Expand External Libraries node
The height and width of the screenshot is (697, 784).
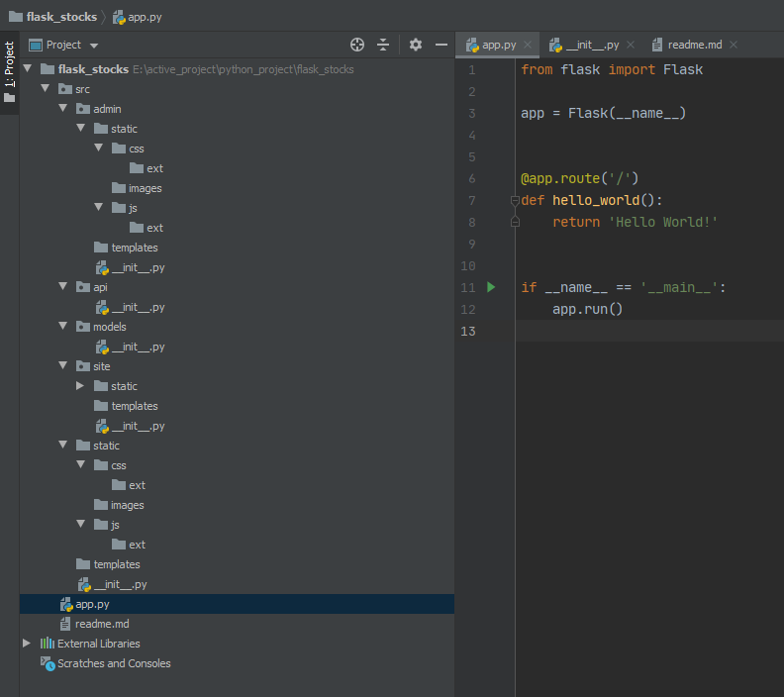click(27, 644)
